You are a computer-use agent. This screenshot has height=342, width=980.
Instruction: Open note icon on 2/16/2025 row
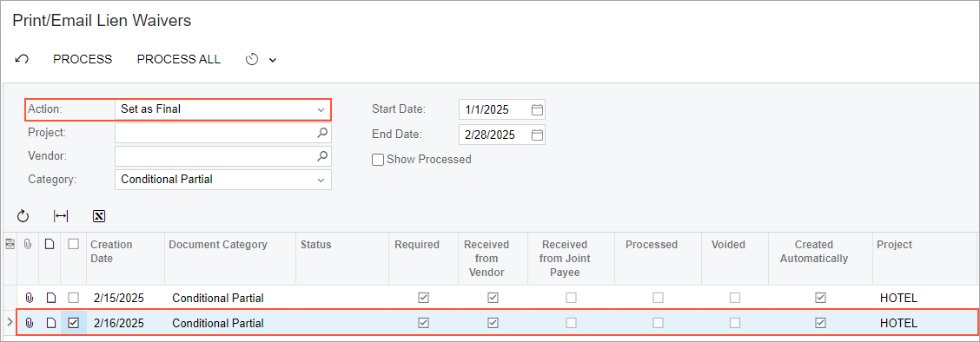pos(51,323)
